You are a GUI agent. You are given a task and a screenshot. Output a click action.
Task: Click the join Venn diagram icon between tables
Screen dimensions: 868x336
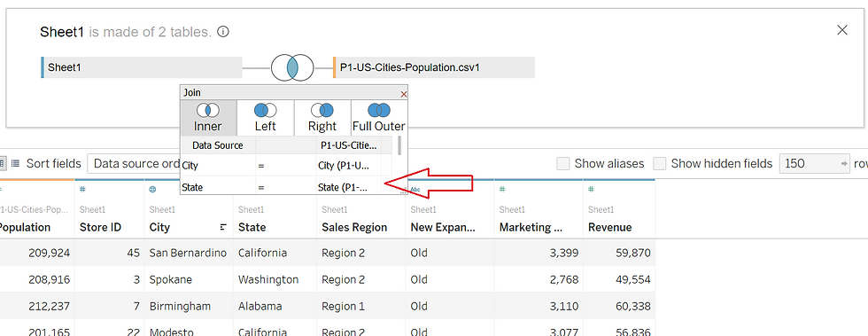pos(292,67)
